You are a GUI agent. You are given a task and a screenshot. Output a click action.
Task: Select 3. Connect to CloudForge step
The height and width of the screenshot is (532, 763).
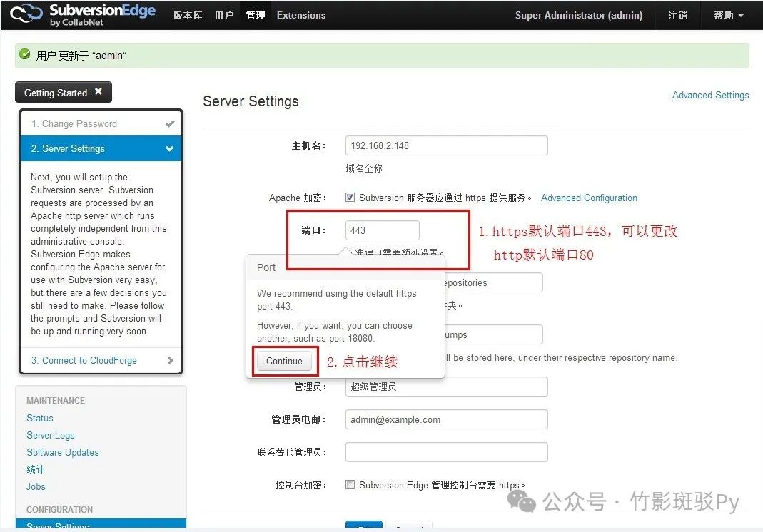pyautogui.click(x=101, y=360)
